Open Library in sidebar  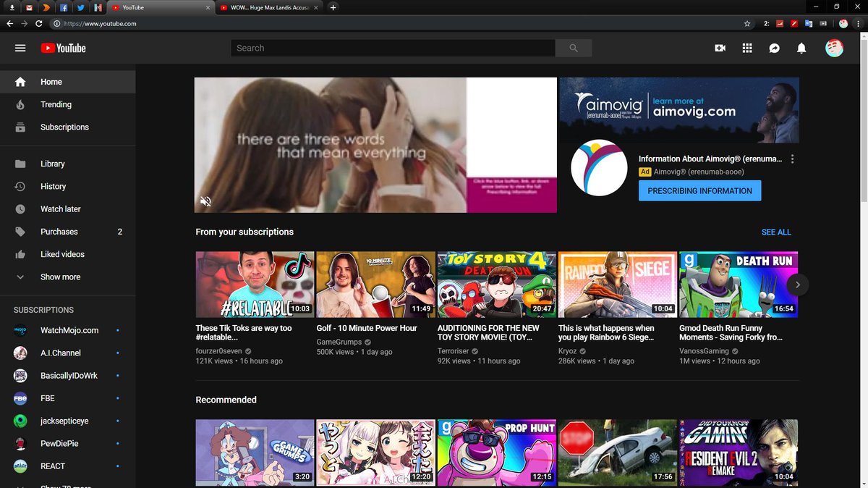pos(67,164)
